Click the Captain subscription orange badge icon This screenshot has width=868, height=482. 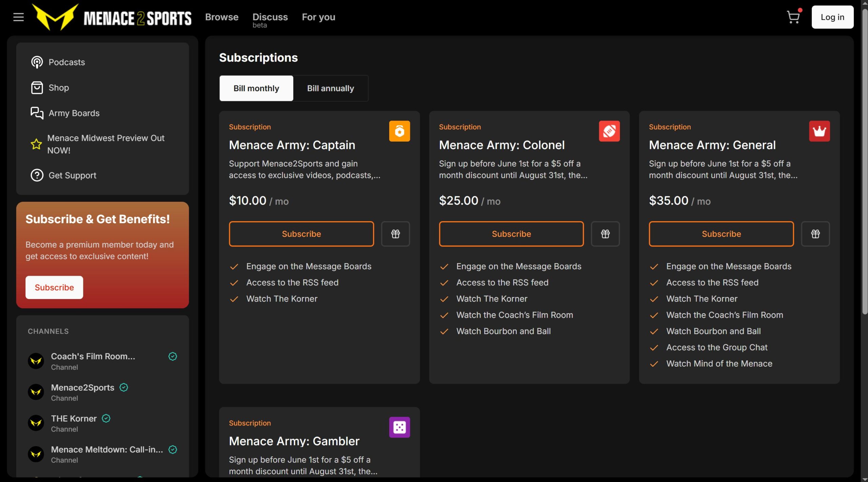[x=399, y=131]
